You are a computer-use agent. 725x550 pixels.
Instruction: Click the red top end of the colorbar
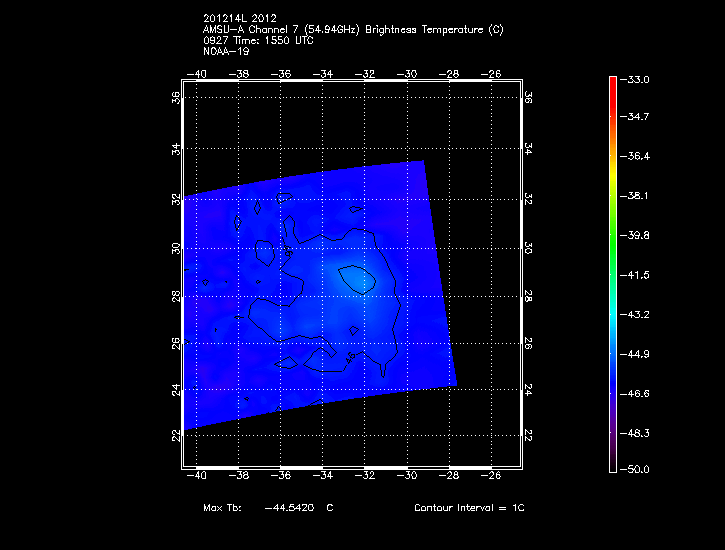click(613, 82)
